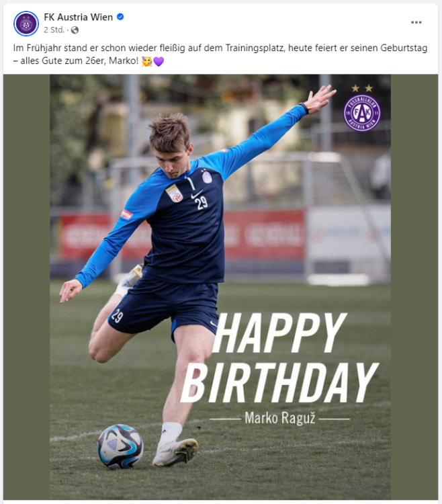Click the globe public audience icon
Image resolution: width=442 pixels, height=504 pixels.
[x=75, y=30]
